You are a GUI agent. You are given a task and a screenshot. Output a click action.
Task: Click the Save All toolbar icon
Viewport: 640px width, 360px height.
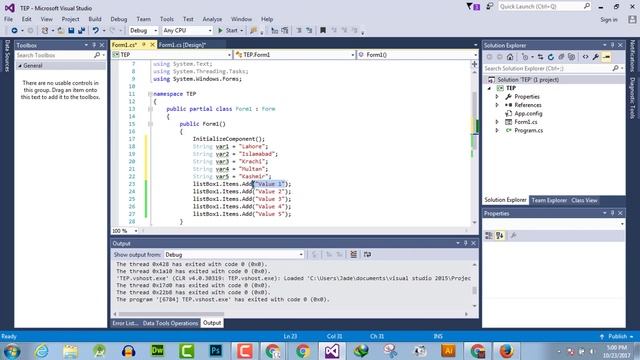click(81, 31)
